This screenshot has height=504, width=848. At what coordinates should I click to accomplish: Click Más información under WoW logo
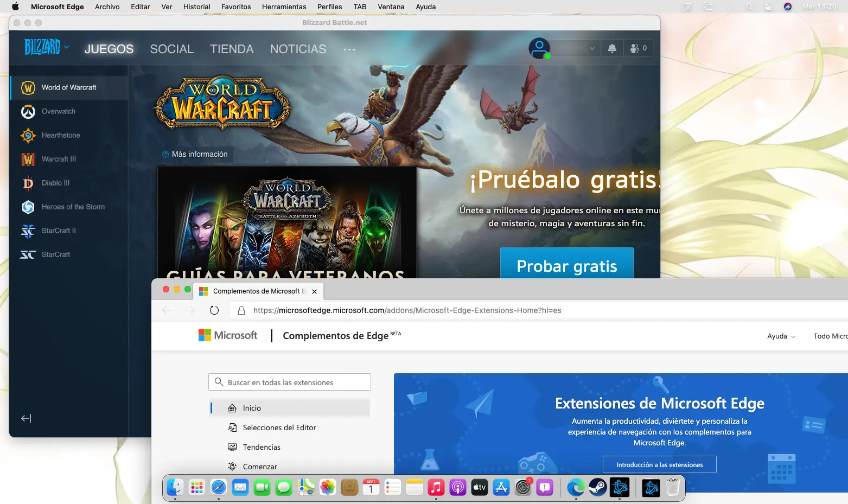point(195,154)
